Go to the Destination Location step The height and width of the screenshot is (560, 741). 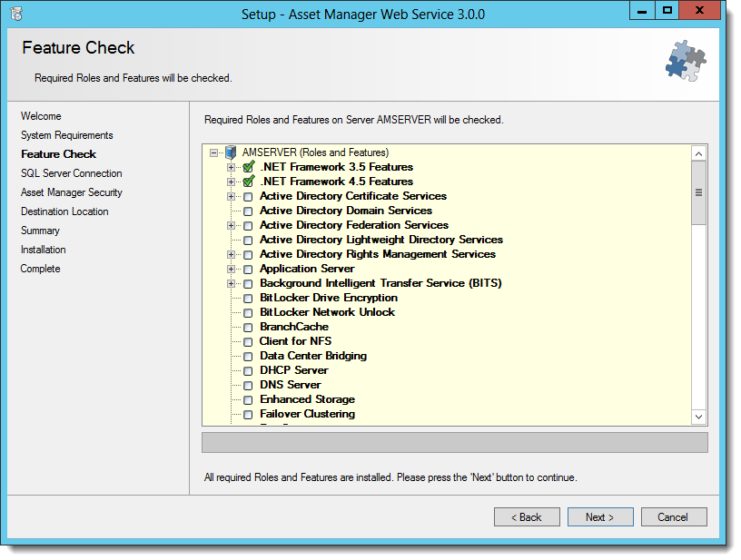(x=64, y=211)
